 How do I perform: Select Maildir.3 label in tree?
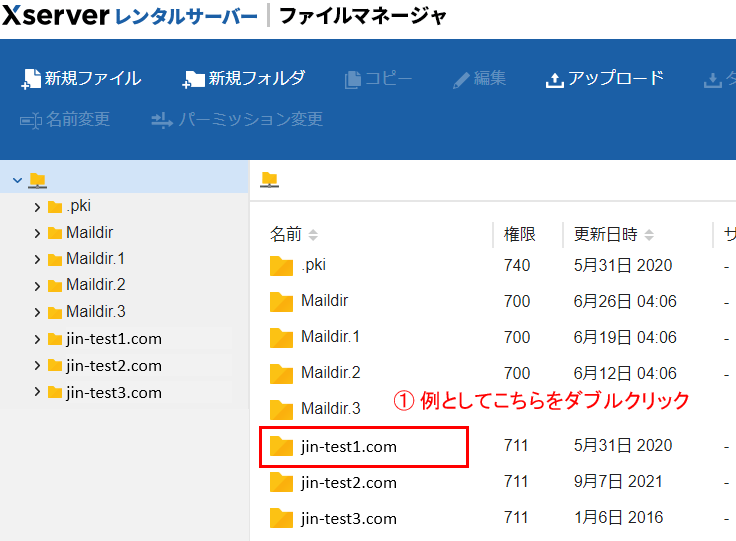point(96,312)
